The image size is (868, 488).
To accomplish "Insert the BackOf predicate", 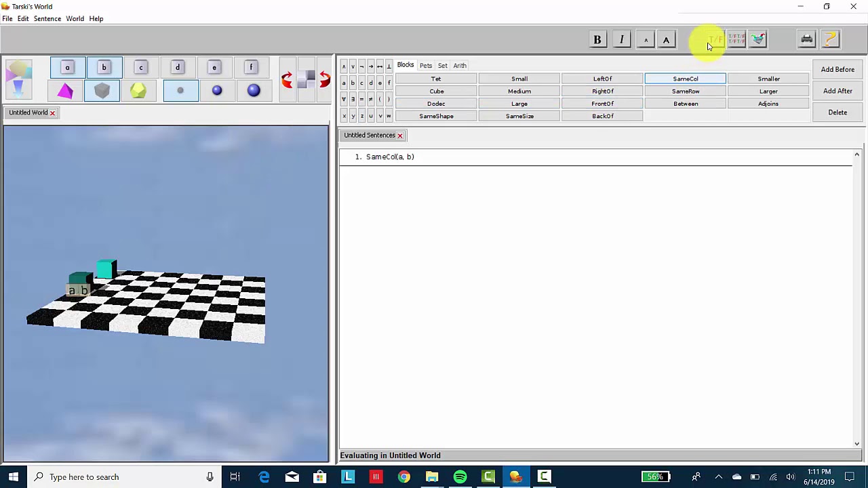I will [602, 116].
